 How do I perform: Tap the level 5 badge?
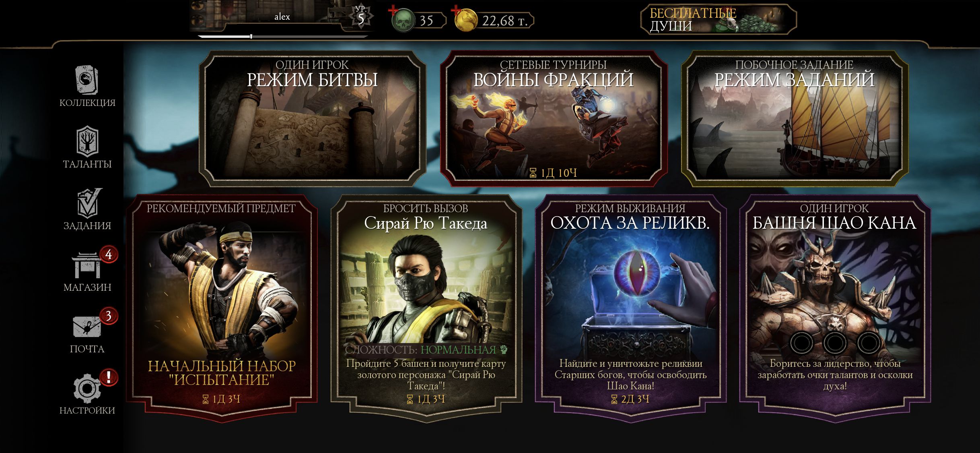click(x=361, y=17)
